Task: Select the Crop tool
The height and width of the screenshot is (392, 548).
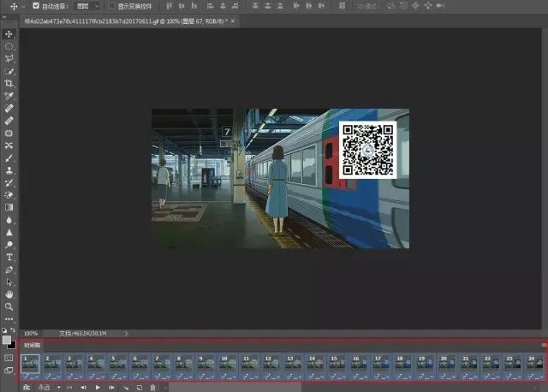Action: [9, 84]
